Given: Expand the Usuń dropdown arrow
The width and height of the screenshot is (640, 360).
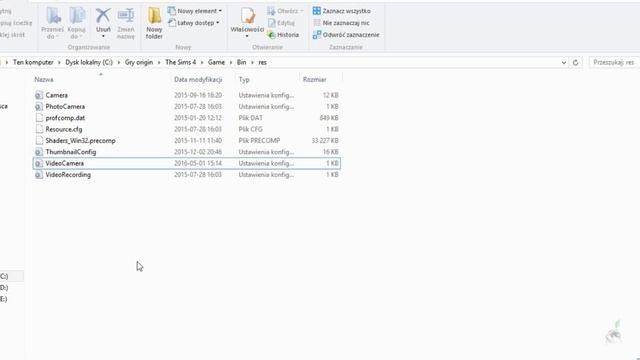Looking at the screenshot, I should 103,36.
